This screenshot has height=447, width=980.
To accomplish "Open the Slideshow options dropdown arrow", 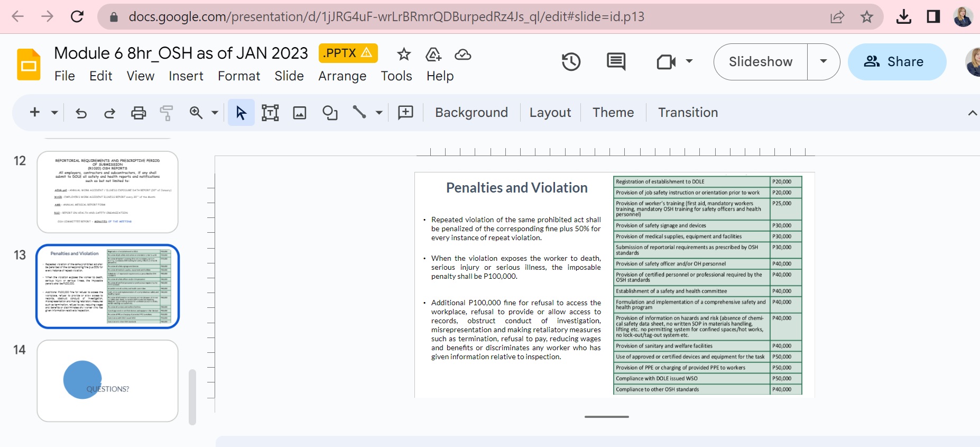I will tap(824, 62).
